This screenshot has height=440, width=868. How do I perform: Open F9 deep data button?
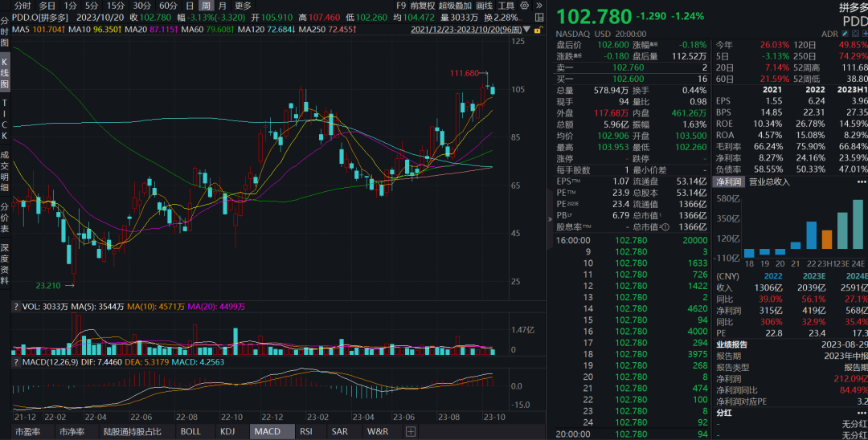(x=401, y=6)
